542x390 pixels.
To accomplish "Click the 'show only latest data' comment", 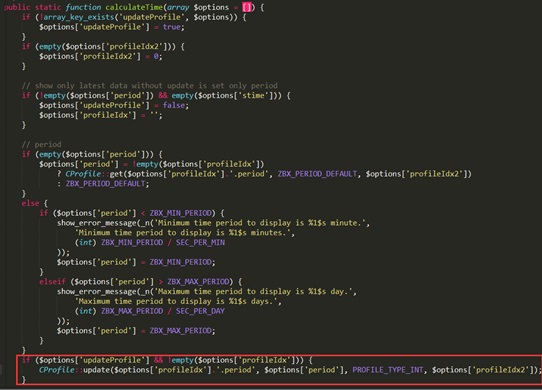I will [150, 85].
